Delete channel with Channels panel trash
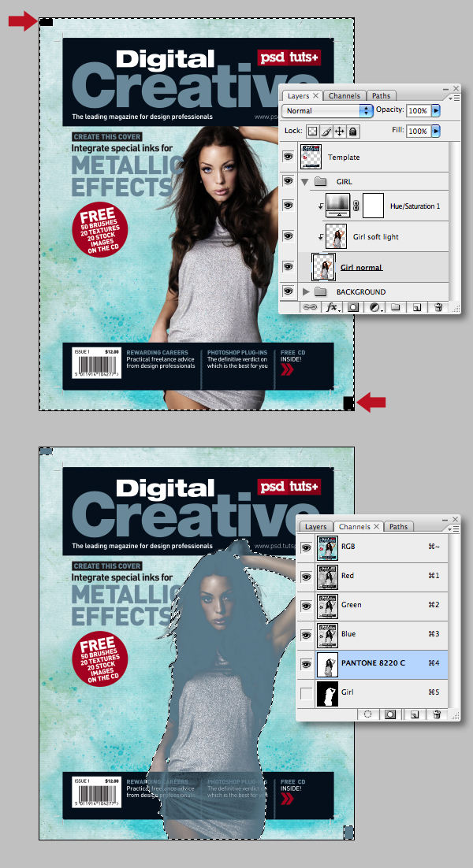 (437, 714)
